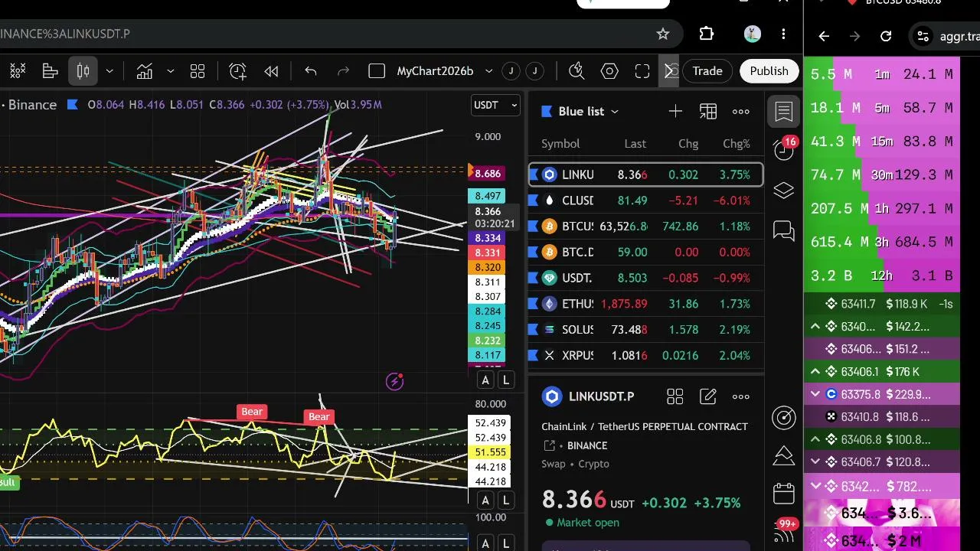This screenshot has width=980, height=551.
Task: Sort watchlist by the Symbol column
Action: coord(560,144)
